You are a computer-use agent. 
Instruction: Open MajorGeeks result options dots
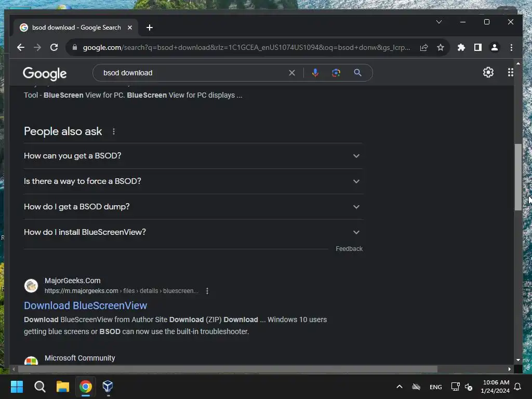pyautogui.click(x=207, y=291)
